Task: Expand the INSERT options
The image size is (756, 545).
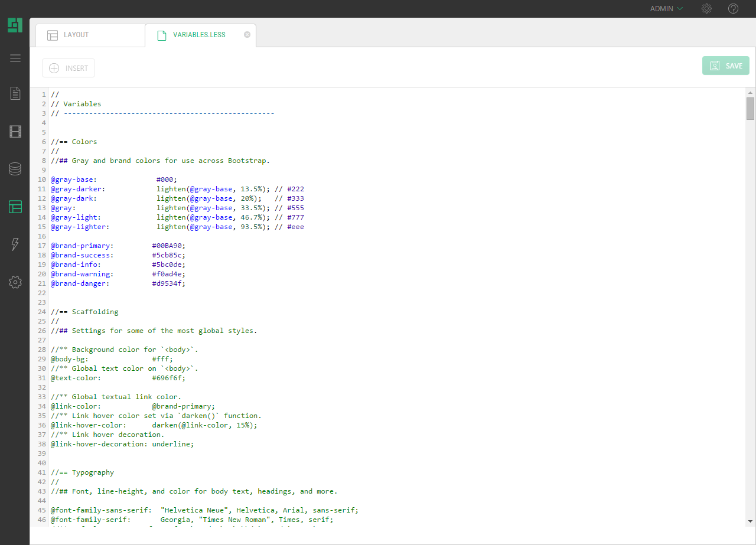Action: (68, 67)
